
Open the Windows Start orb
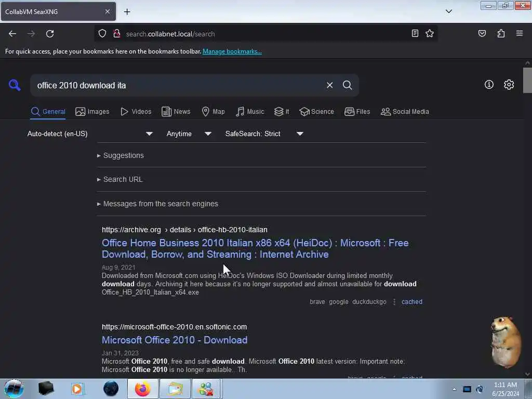click(14, 389)
